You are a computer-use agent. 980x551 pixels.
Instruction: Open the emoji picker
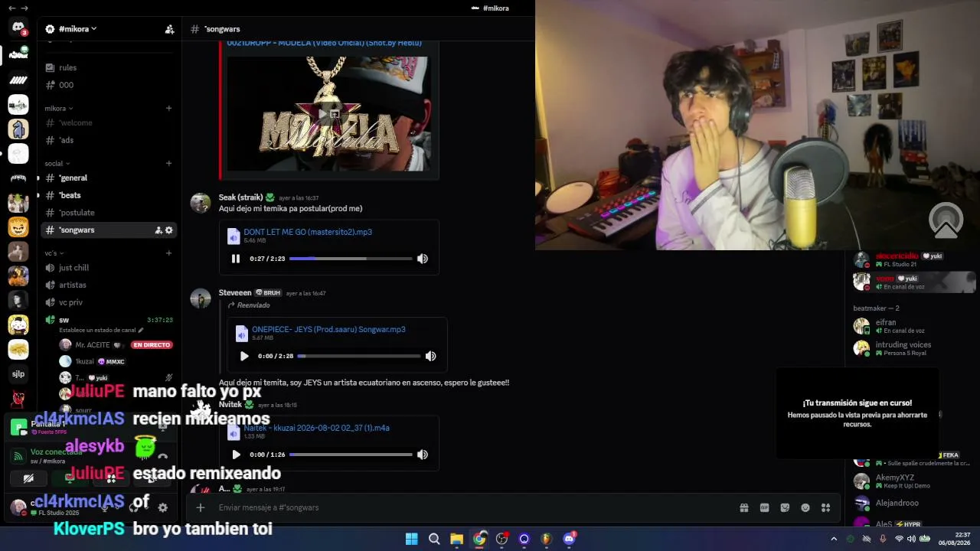805,507
